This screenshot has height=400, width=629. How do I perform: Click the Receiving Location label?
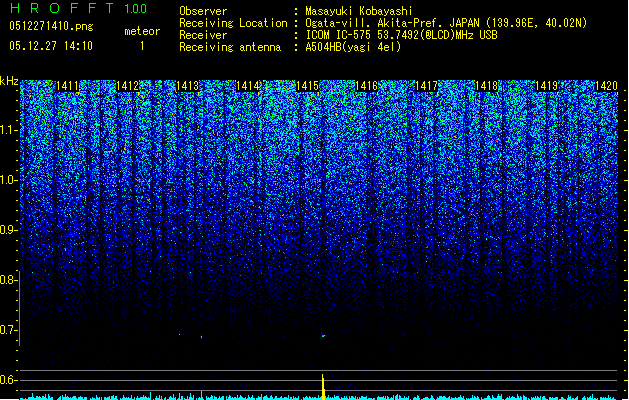pos(233,23)
